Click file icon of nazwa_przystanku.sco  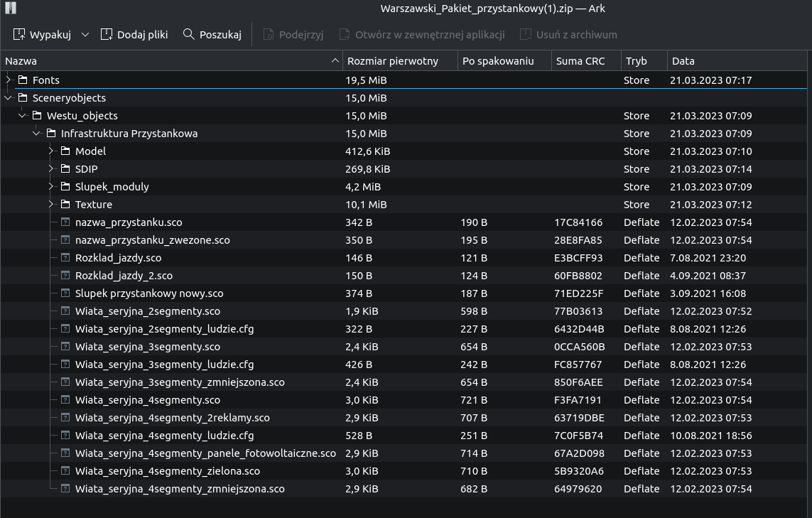click(65, 222)
